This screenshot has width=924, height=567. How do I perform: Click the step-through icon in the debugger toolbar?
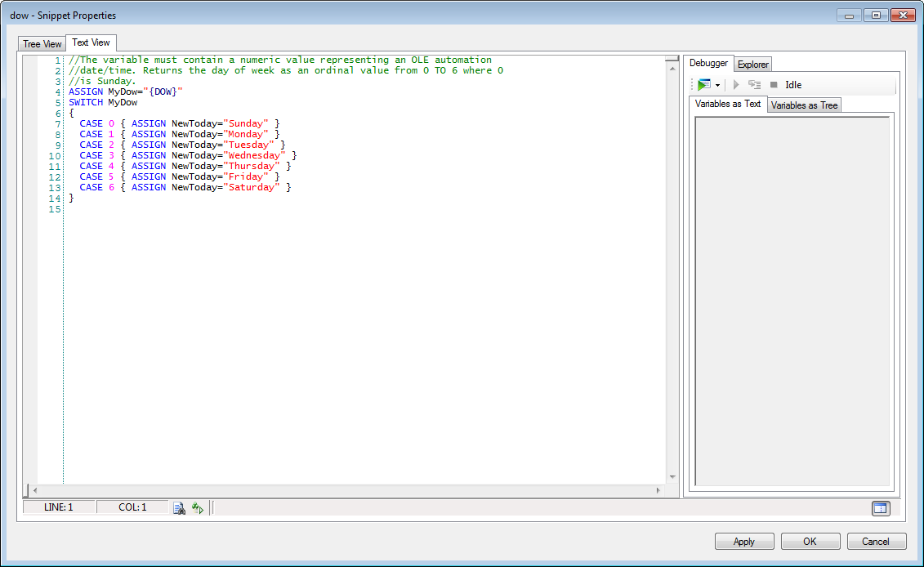[754, 85]
